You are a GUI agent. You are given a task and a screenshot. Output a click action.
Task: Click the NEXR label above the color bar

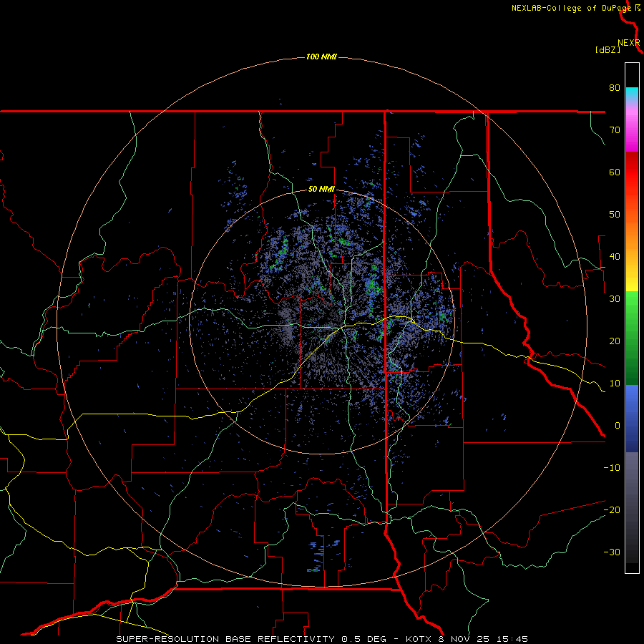click(629, 43)
